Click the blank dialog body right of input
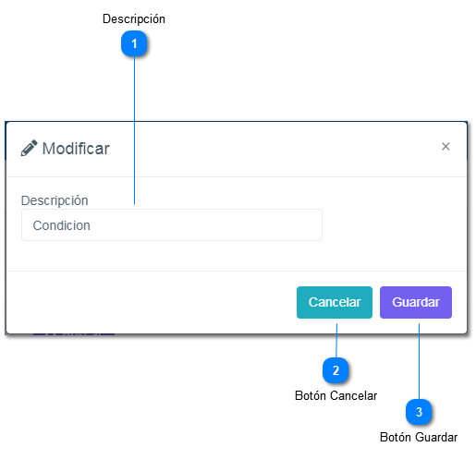The image size is (476, 459). coord(395,224)
